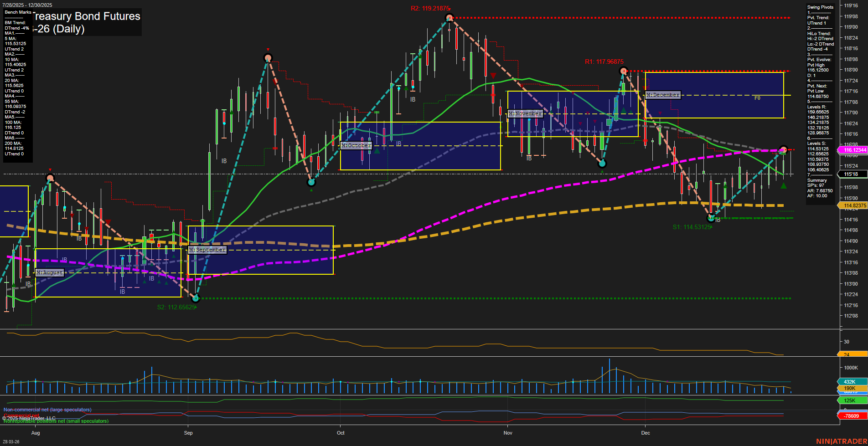This screenshot has width=868, height=446.
Task: Collapse the Bench Marks panel
Action: [x=17, y=12]
